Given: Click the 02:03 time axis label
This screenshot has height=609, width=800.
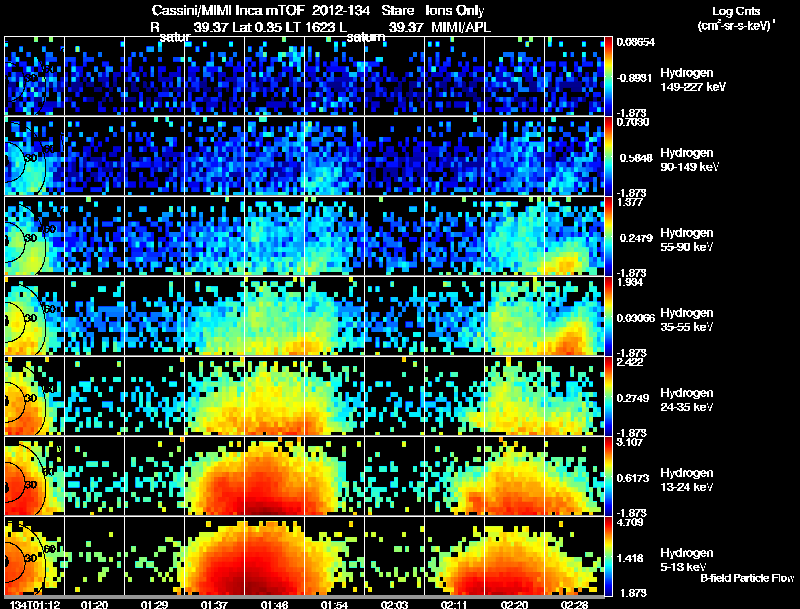Looking at the screenshot, I should pyautogui.click(x=394, y=604).
